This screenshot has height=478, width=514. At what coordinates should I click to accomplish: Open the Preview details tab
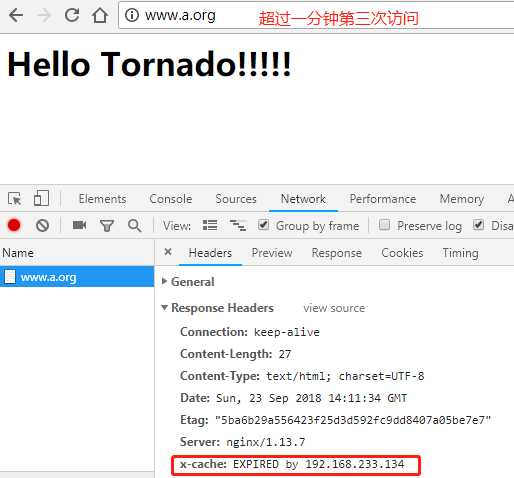coord(272,253)
